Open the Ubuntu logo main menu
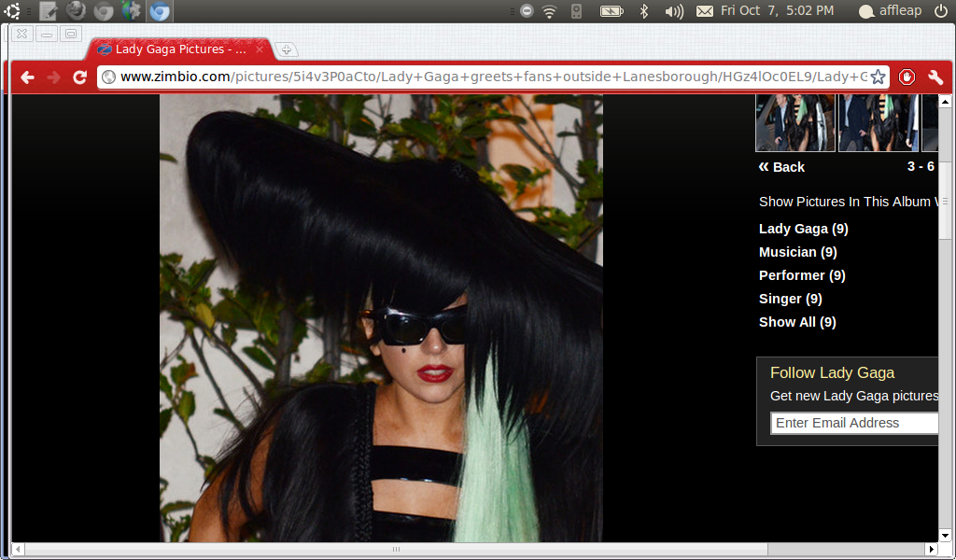Screen dimensions: 956x560 11,10
